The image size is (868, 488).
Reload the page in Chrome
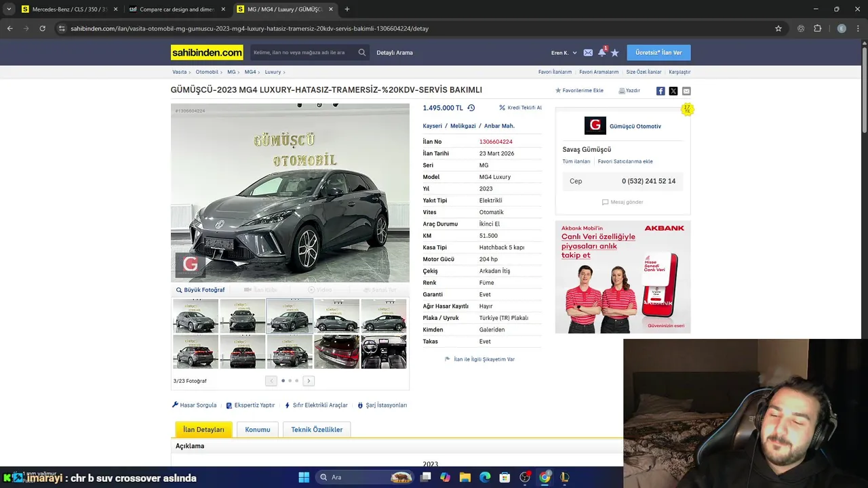pos(42,28)
